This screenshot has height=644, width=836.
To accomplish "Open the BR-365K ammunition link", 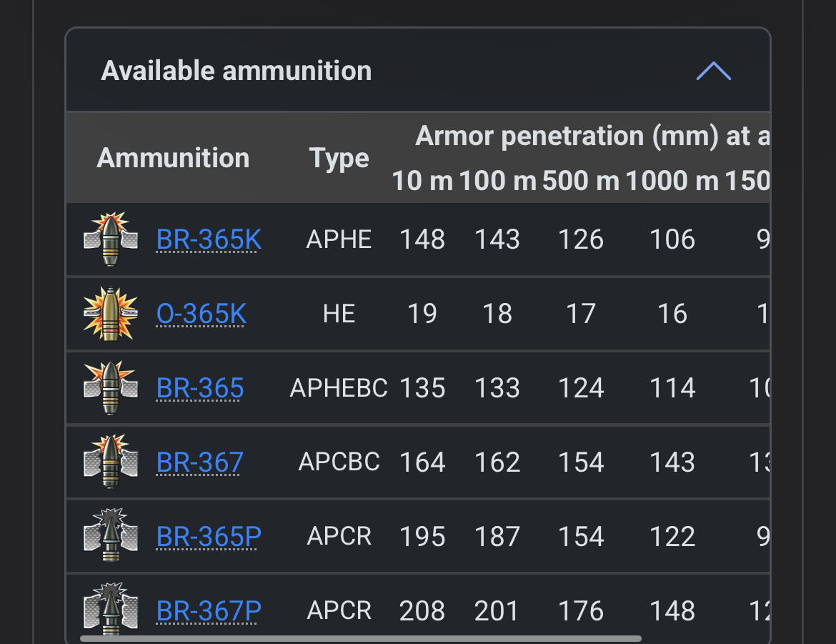I will 209,240.
